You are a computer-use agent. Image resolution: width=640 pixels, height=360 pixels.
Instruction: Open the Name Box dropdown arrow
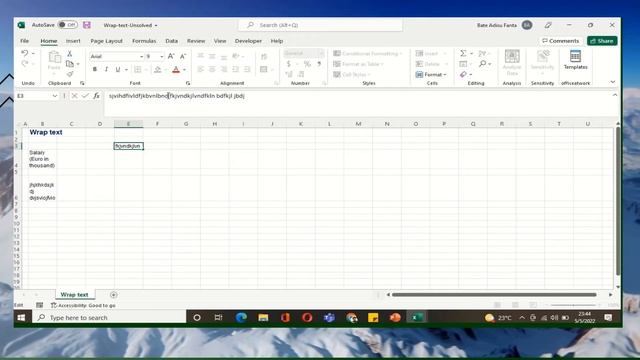click(x=55, y=96)
